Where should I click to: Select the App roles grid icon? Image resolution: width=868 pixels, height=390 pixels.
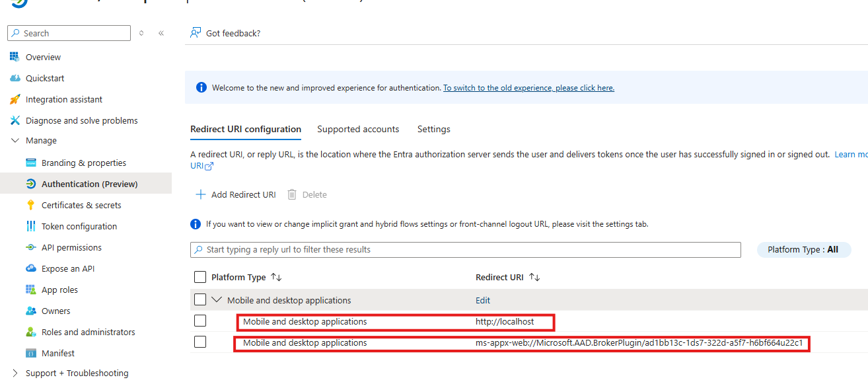click(x=31, y=290)
